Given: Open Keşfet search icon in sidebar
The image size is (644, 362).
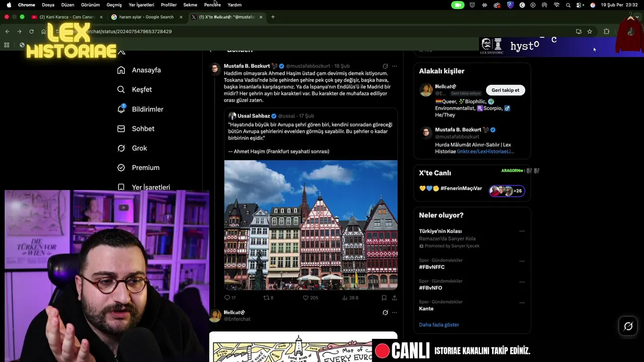Looking at the screenshot, I should click(x=121, y=89).
